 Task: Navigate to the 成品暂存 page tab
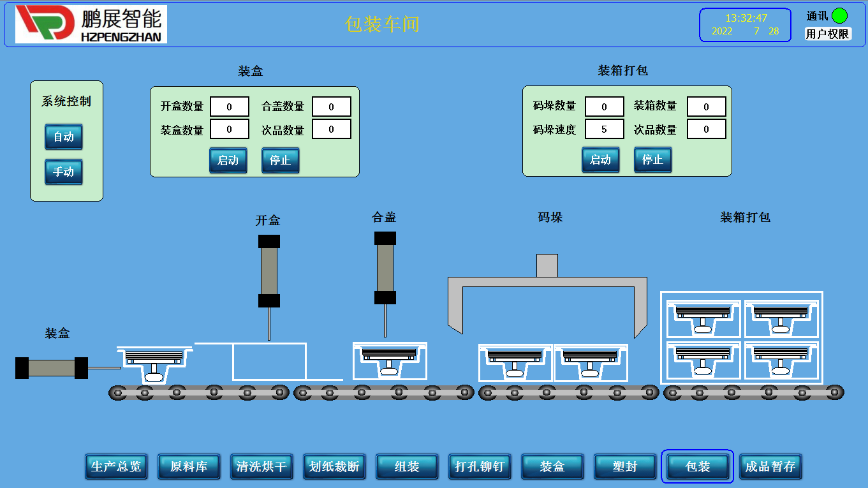point(770,467)
